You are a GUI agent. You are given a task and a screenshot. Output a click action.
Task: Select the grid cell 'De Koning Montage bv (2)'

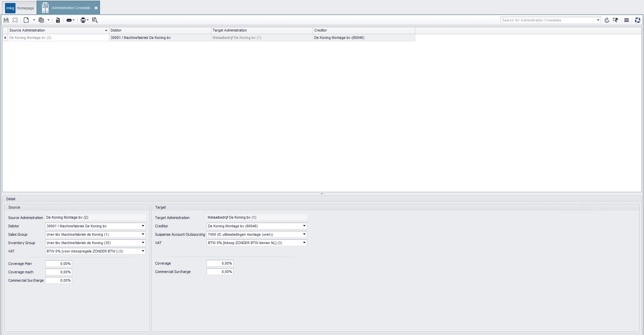click(58, 38)
